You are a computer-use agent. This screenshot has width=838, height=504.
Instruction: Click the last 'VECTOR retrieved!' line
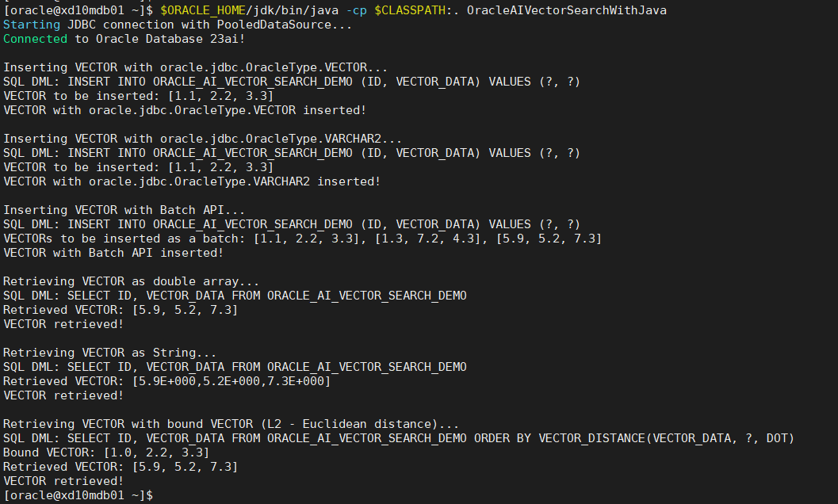point(63,481)
